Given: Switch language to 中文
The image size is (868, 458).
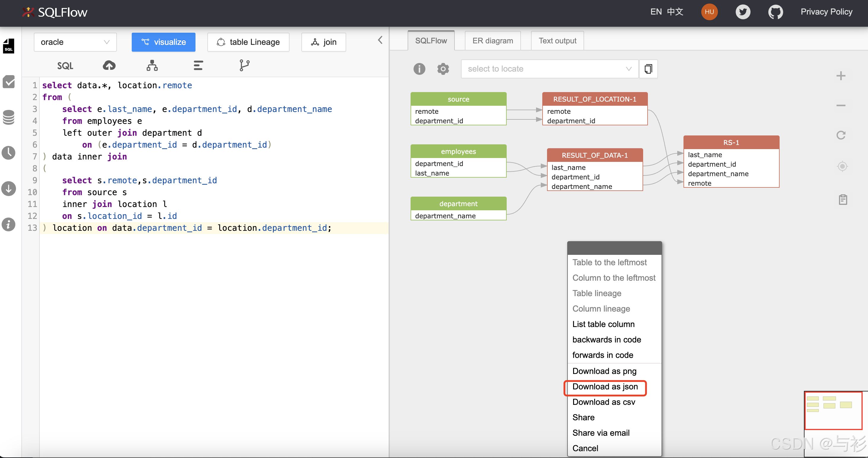Looking at the screenshot, I should [x=675, y=12].
